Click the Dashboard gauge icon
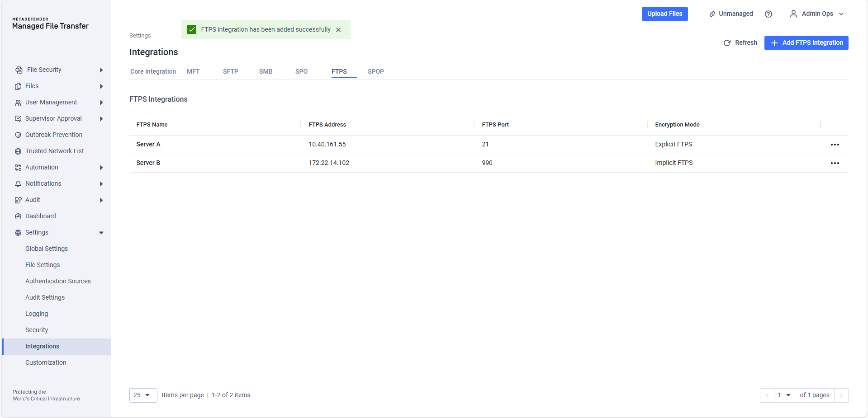The height and width of the screenshot is (418, 868). [18, 216]
